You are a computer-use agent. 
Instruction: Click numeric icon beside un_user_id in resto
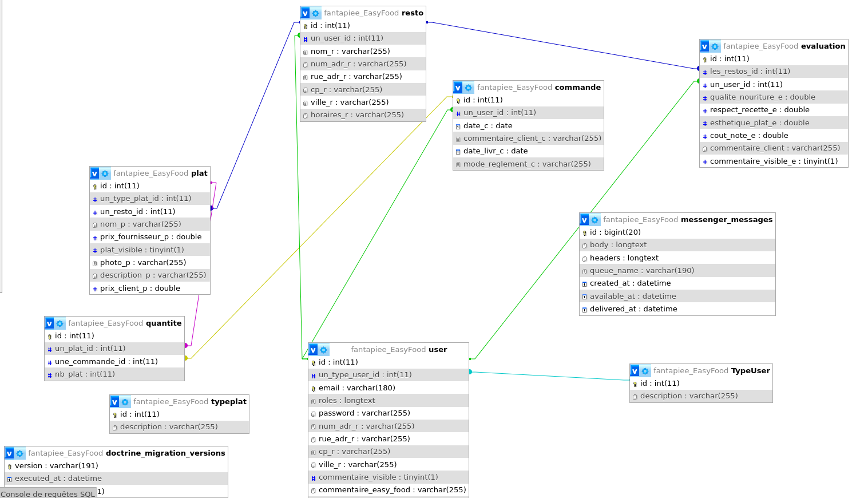pyautogui.click(x=306, y=39)
